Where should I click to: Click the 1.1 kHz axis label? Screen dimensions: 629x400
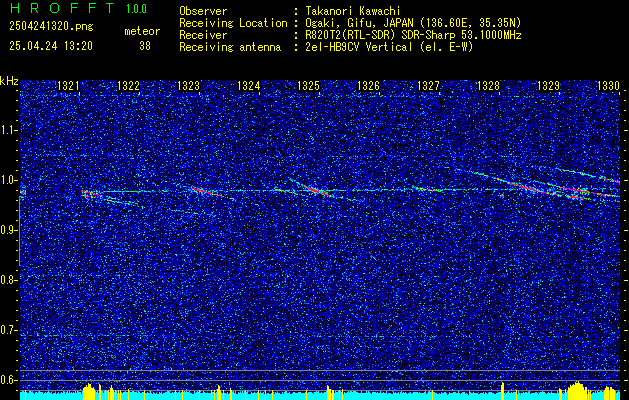click(x=8, y=130)
